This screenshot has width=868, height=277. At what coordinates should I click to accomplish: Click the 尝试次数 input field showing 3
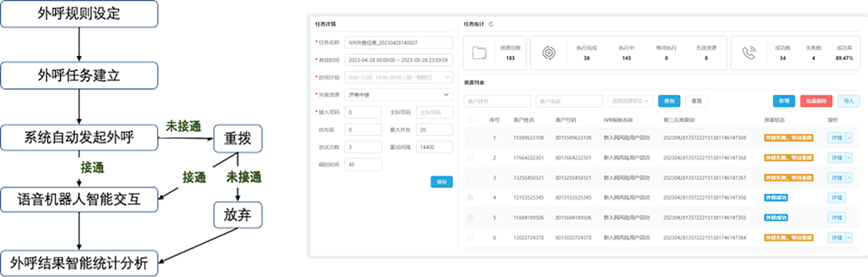coord(362,148)
